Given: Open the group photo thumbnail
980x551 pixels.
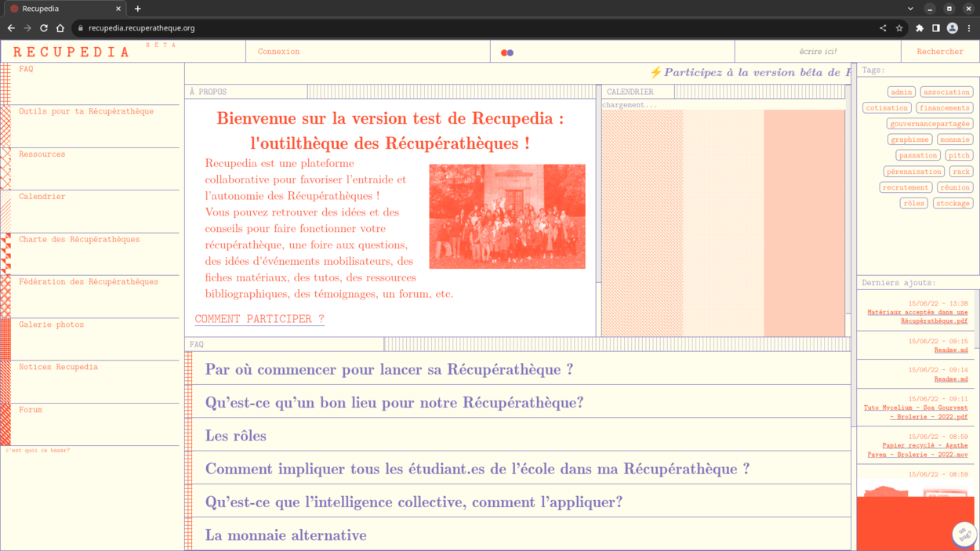Looking at the screenshot, I should click(507, 216).
